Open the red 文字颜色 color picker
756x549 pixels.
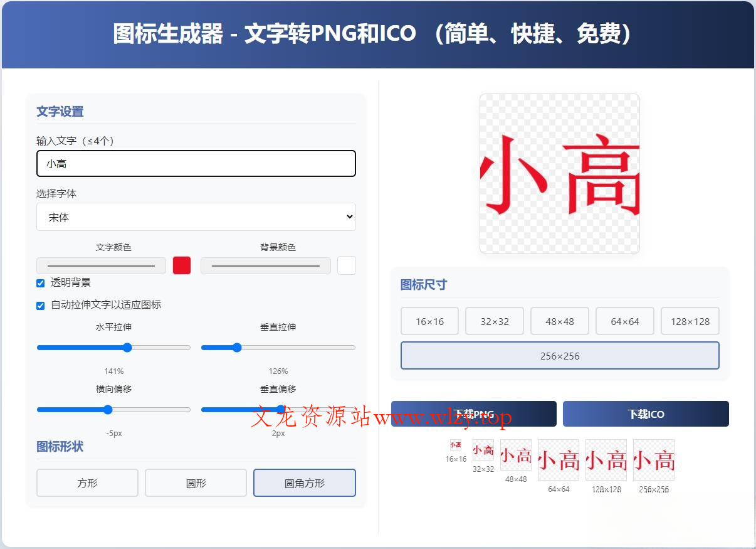click(x=181, y=265)
